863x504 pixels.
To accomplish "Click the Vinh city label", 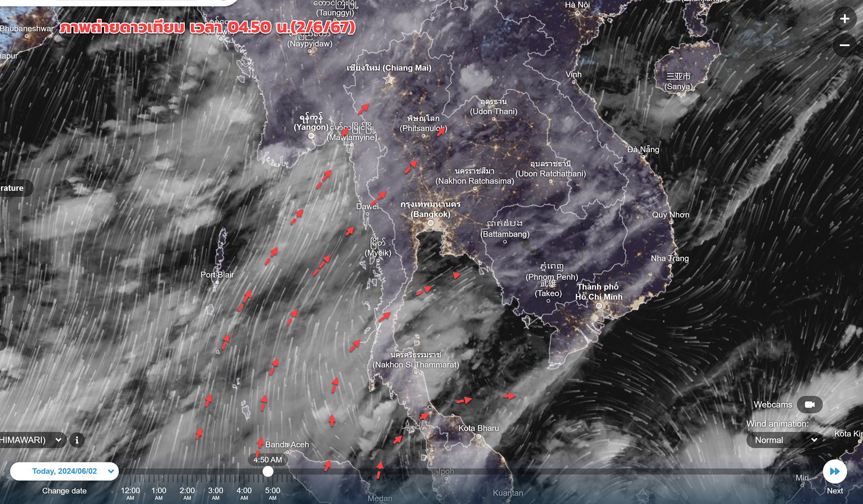I will 574,75.
